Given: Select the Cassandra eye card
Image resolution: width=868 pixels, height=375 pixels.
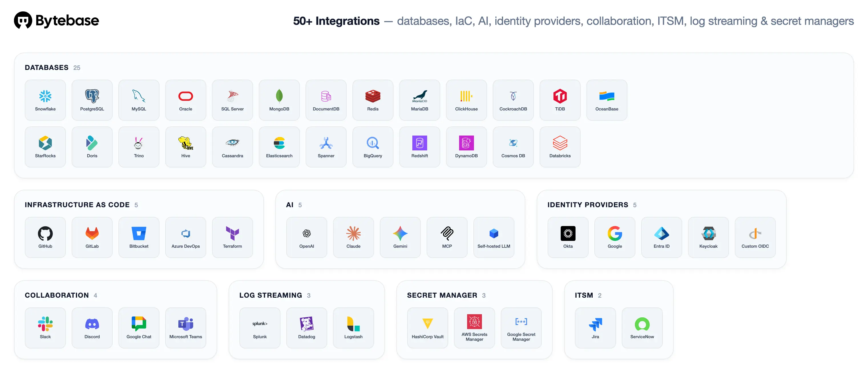Looking at the screenshot, I should (x=233, y=147).
